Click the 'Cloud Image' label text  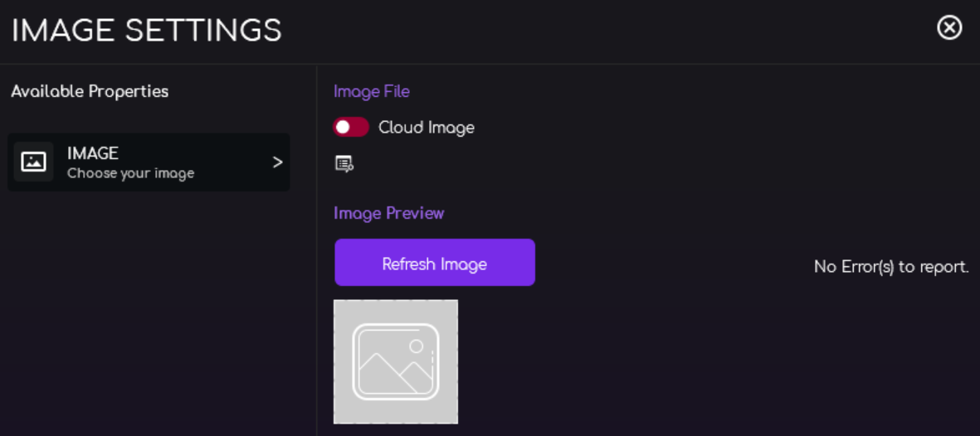coord(427,128)
